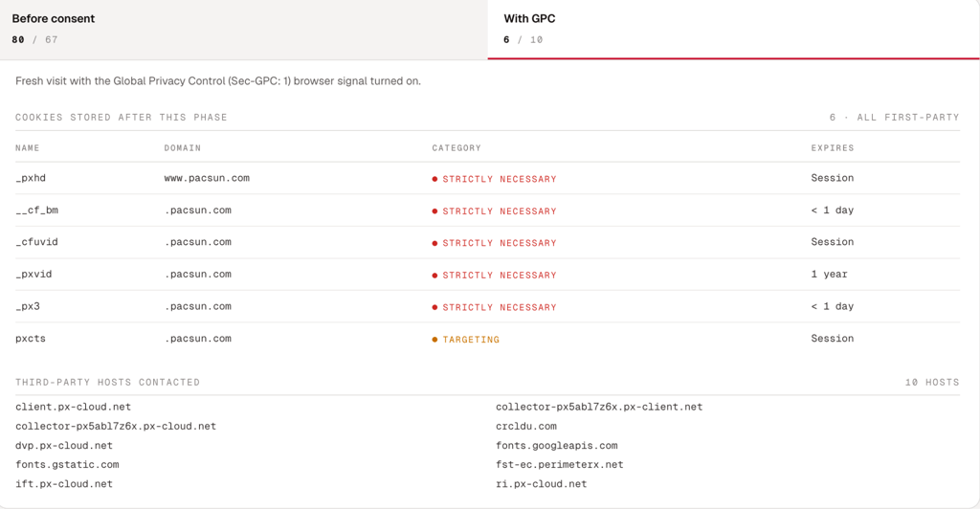Click the www.pacsun.com domain cell
Screen dimensions: 980x509
(207, 178)
